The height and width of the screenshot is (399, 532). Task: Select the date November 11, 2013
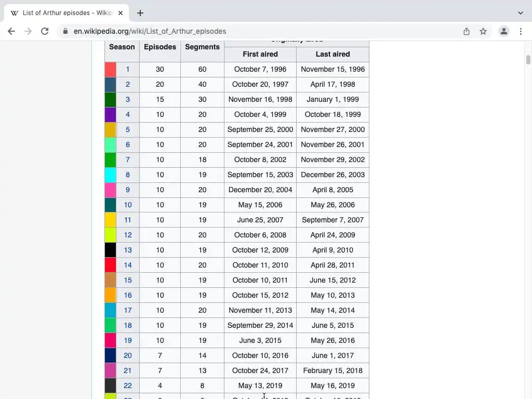click(260, 310)
